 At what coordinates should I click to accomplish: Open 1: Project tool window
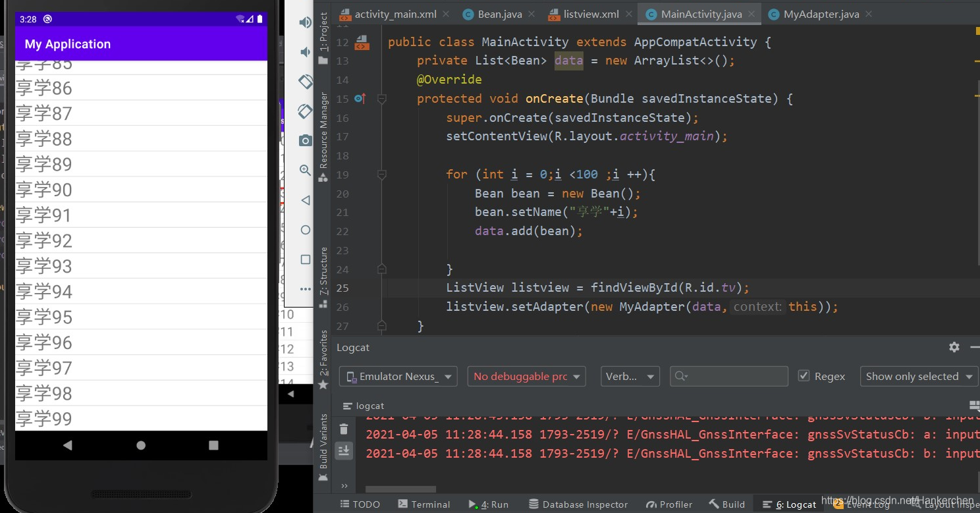(x=323, y=38)
